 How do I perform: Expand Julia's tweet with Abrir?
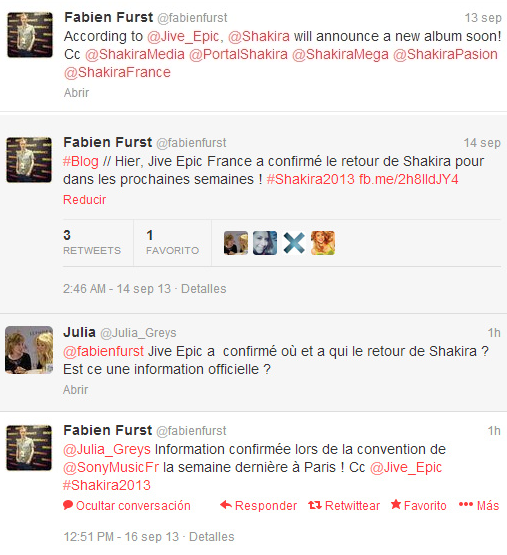pos(75,390)
